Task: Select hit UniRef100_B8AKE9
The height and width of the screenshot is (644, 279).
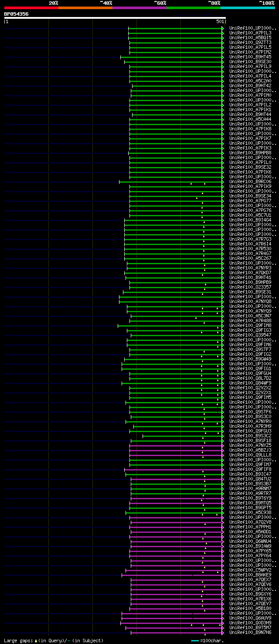Action: pyautogui.click(x=250, y=575)
